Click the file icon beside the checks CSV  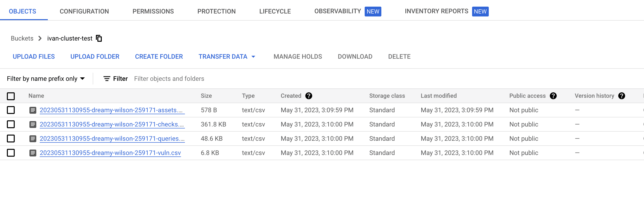[x=33, y=124]
